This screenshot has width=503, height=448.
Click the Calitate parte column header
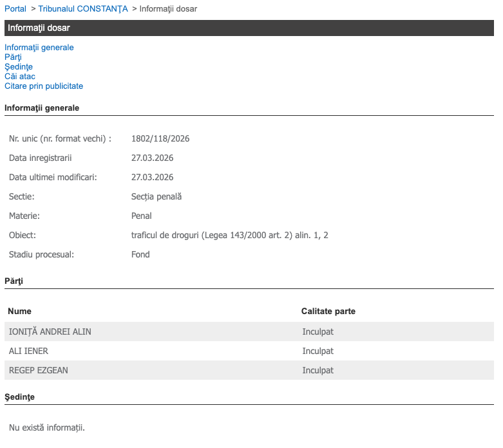(328, 312)
